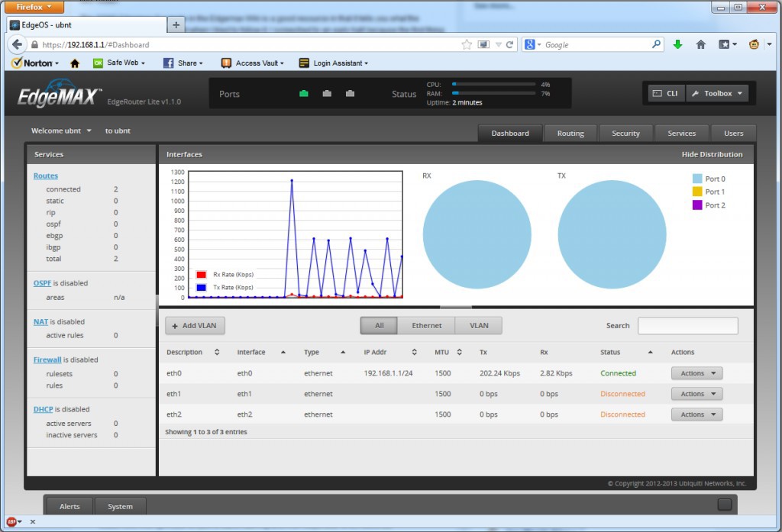Bookmark this page with the star icon
Image resolution: width=782 pixels, height=532 pixels.
(467, 45)
